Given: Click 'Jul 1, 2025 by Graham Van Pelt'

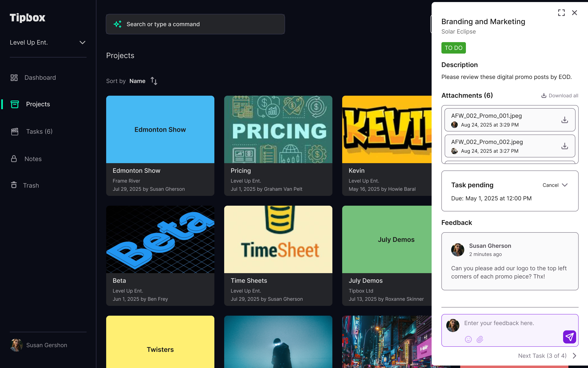Looking at the screenshot, I should coord(267,189).
